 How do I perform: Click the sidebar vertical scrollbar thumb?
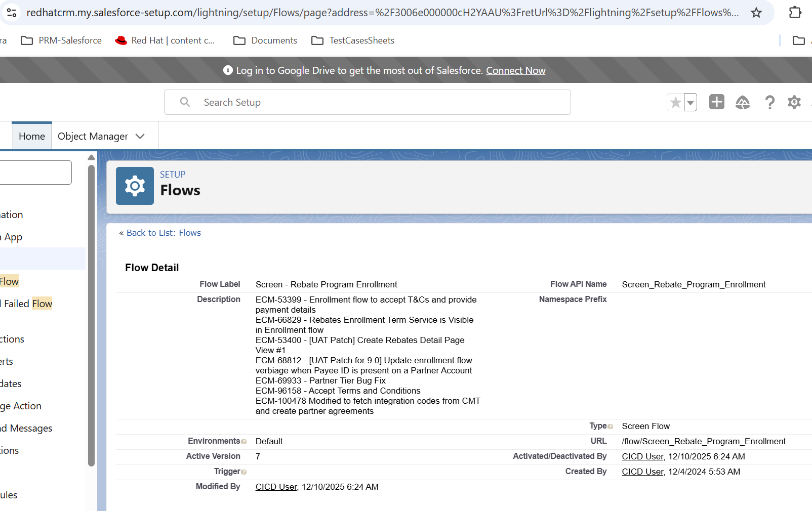[x=91, y=315]
